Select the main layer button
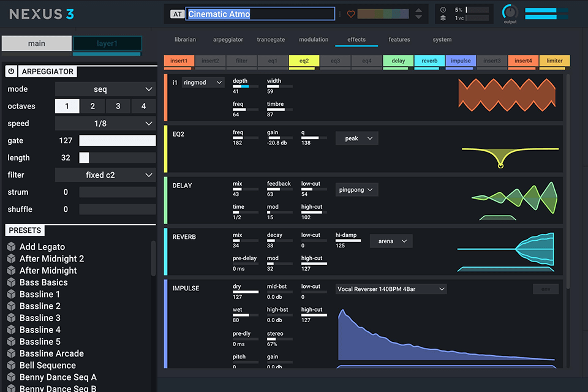Image resolution: width=588 pixels, height=392 pixels. tap(37, 43)
